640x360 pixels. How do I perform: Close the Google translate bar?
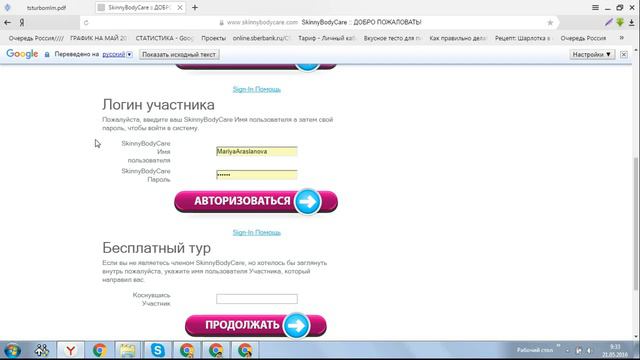(x=624, y=54)
